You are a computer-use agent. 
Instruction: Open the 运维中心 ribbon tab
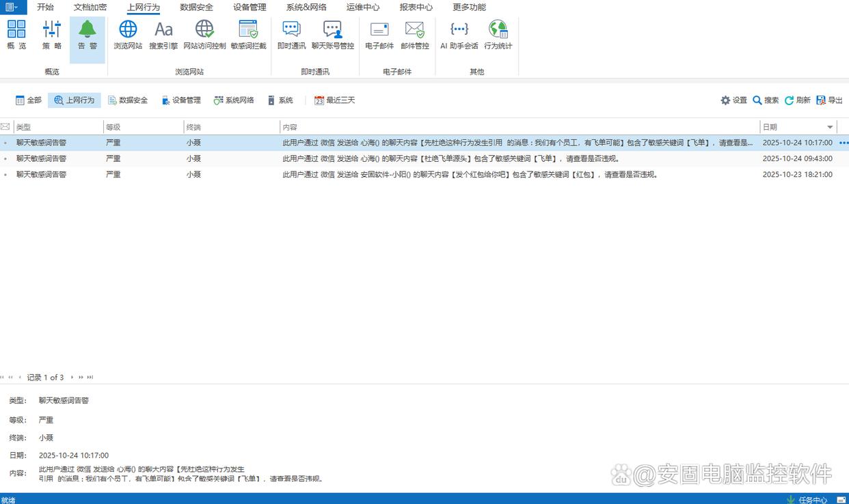coord(363,8)
